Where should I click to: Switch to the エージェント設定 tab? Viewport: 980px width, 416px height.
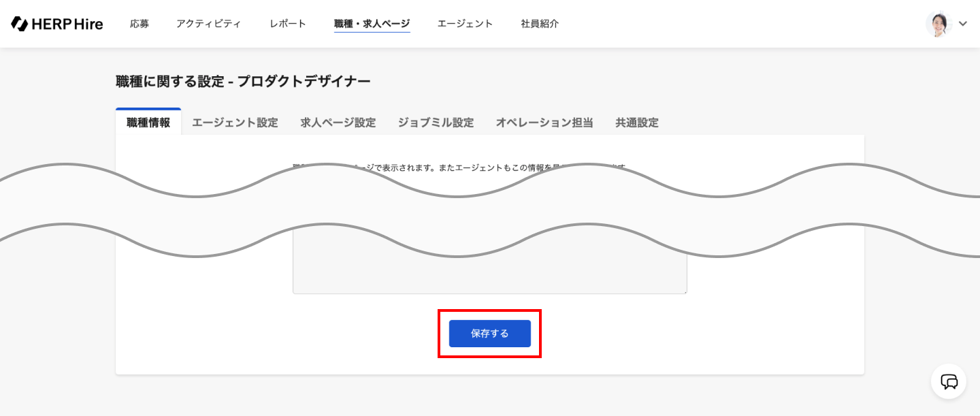coord(235,123)
